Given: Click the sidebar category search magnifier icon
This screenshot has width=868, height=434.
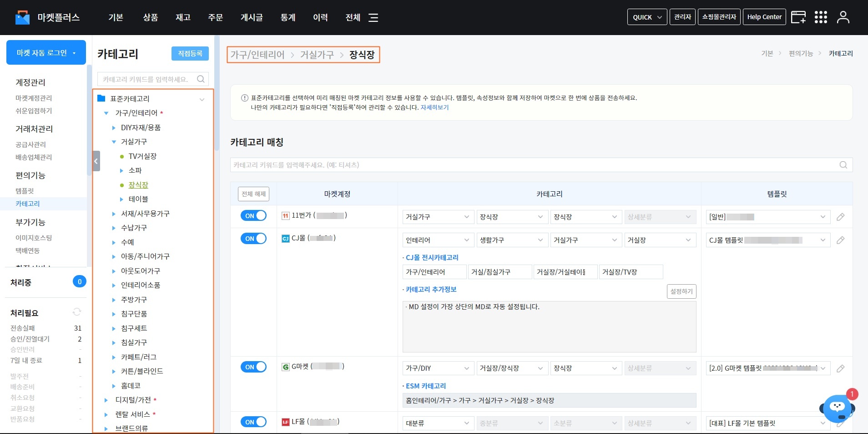Looking at the screenshot, I should coord(201,79).
